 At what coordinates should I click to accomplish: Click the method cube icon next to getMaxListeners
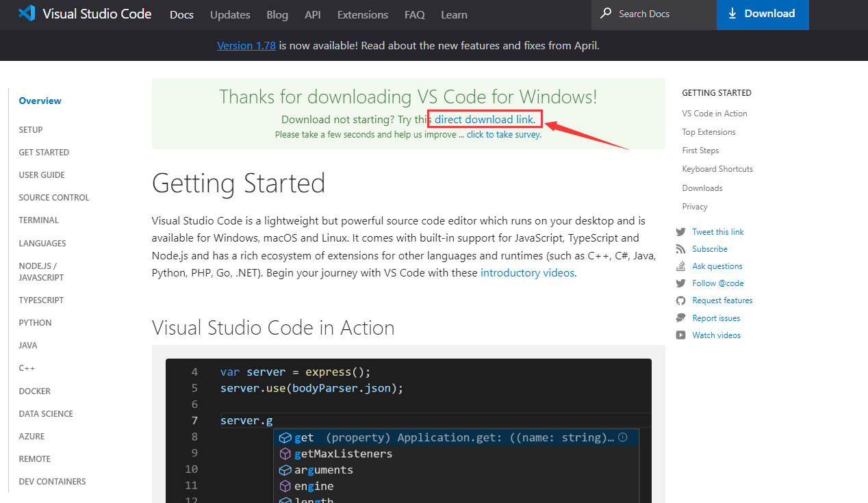tap(285, 454)
